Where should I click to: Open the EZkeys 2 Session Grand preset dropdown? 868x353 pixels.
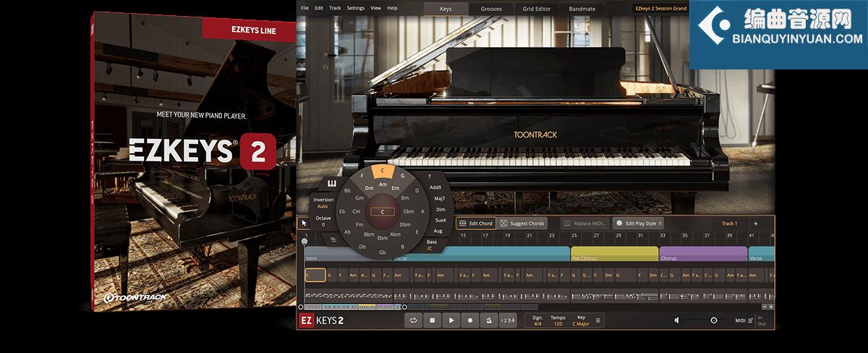point(660,9)
